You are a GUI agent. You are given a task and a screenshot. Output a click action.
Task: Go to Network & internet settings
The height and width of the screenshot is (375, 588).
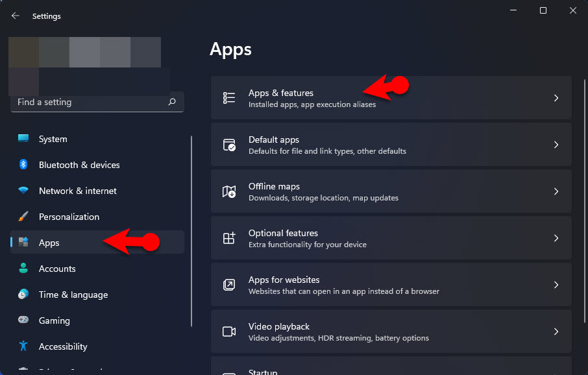click(97, 191)
